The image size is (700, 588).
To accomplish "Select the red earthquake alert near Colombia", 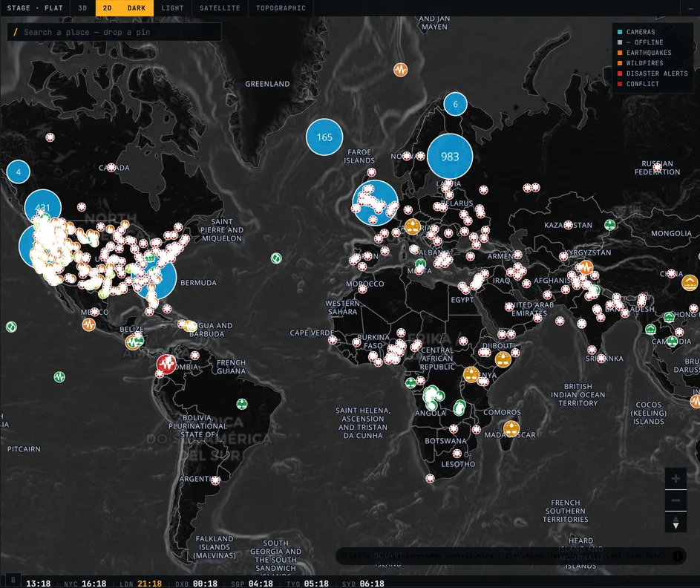I will [166, 365].
